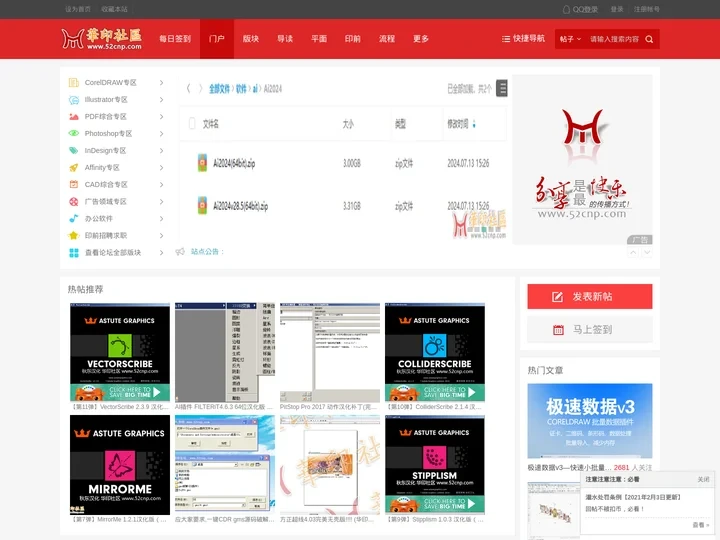This screenshot has height=540, width=720.
Task: Click the QQ登录 penguin icon
Action: point(566,9)
